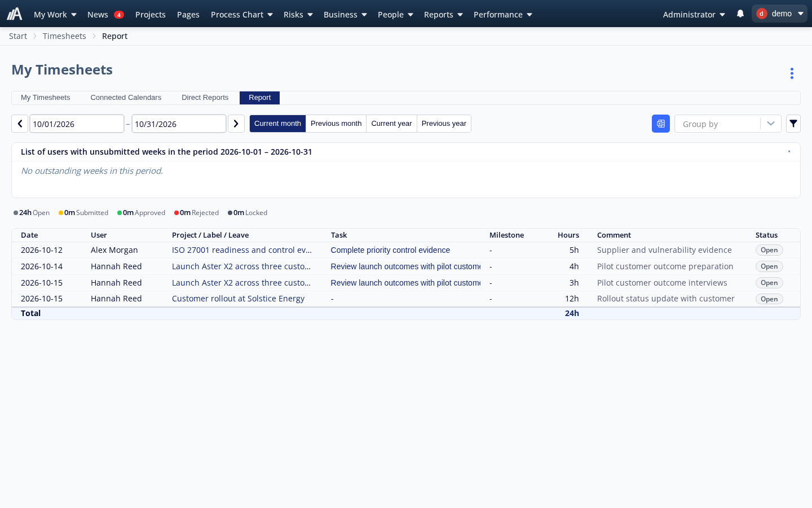Screen dimensions: 812x508
Task: Collapse the unsubmitted weeks panel
Action: [x=789, y=152]
